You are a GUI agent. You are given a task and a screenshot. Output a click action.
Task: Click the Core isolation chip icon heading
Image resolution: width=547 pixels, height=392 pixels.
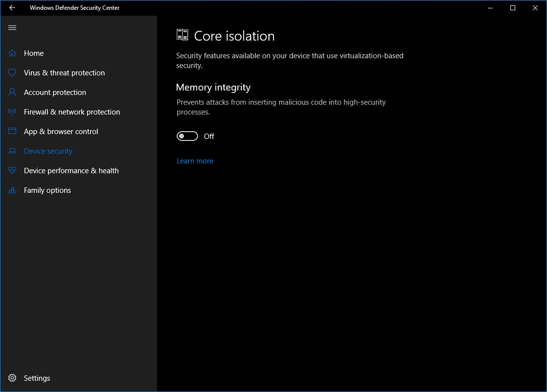pos(182,35)
